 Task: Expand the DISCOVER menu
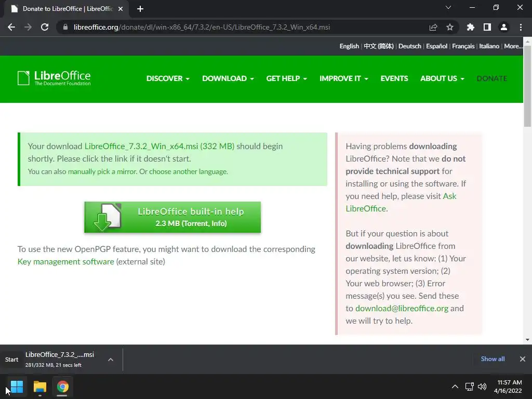(x=168, y=78)
